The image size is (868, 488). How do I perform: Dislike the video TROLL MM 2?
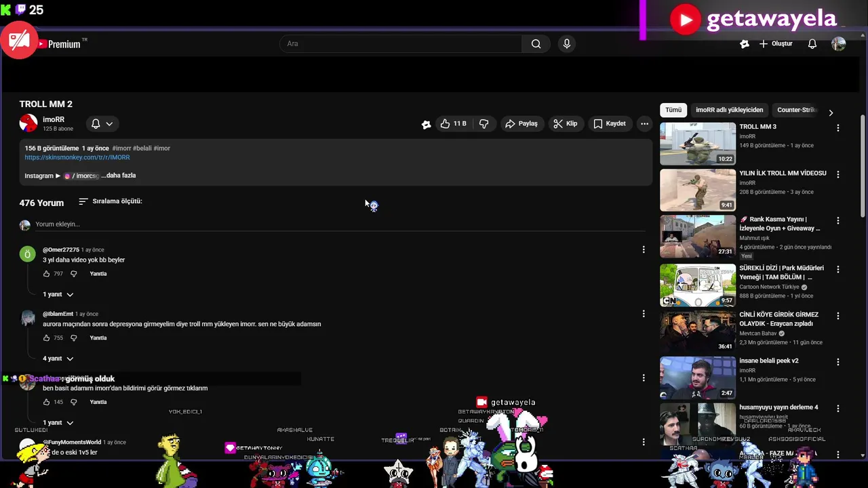click(x=484, y=123)
